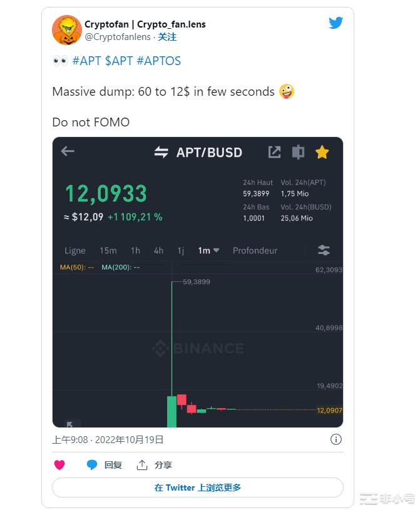Open the chart indicator settings sliders icon

(323, 250)
